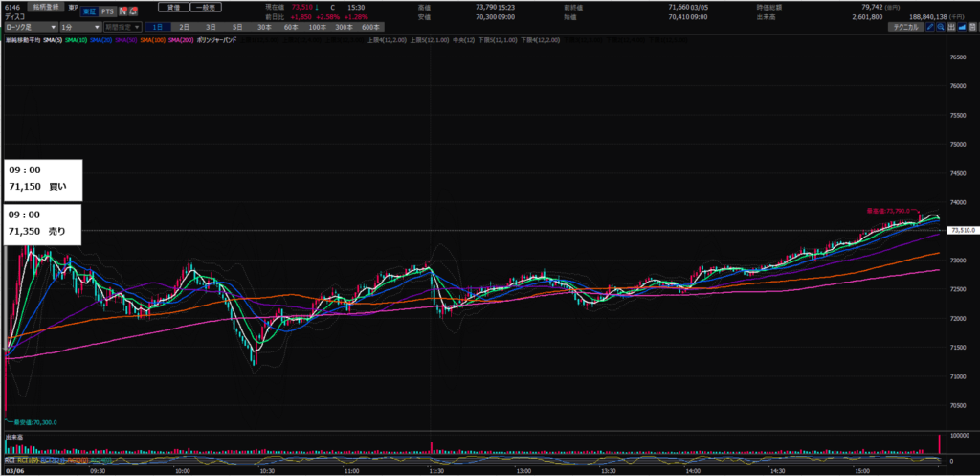The width and height of the screenshot is (980, 476).
Task: Select the 1日 period option
Action: (157, 27)
